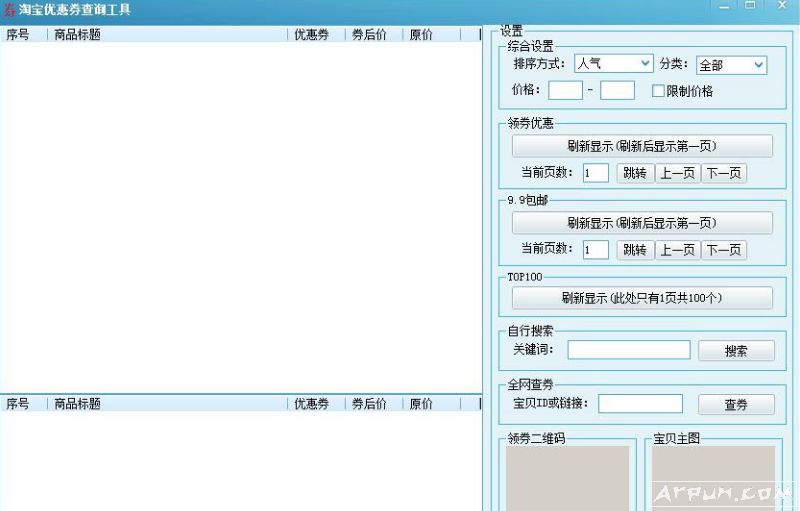
Task: Open the 分类 dropdown showing 全部
Action: 731,65
